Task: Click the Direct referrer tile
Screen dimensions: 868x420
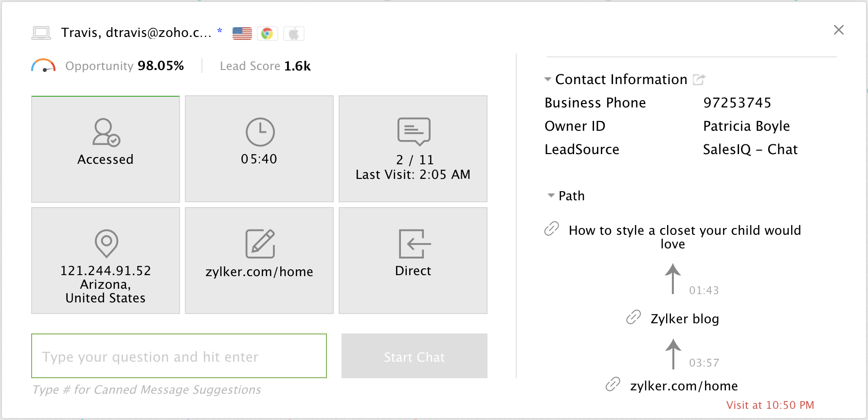Action: pos(413,261)
